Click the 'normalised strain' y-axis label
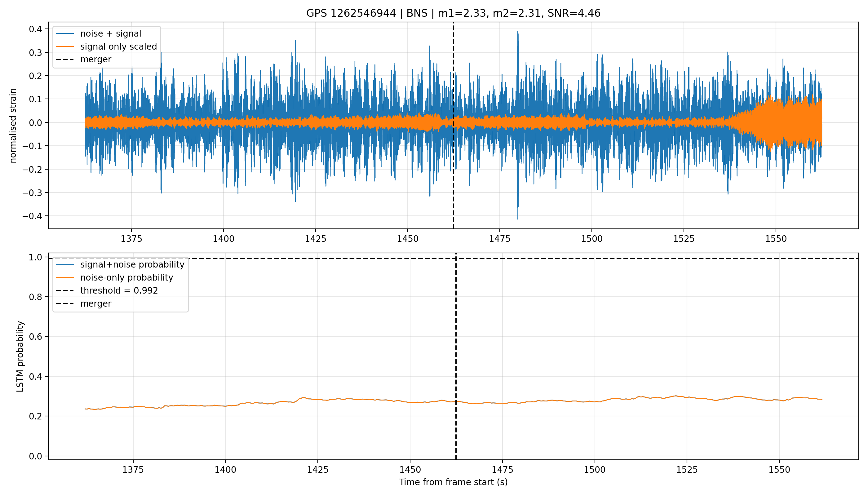The width and height of the screenshot is (868, 496). click(x=13, y=126)
